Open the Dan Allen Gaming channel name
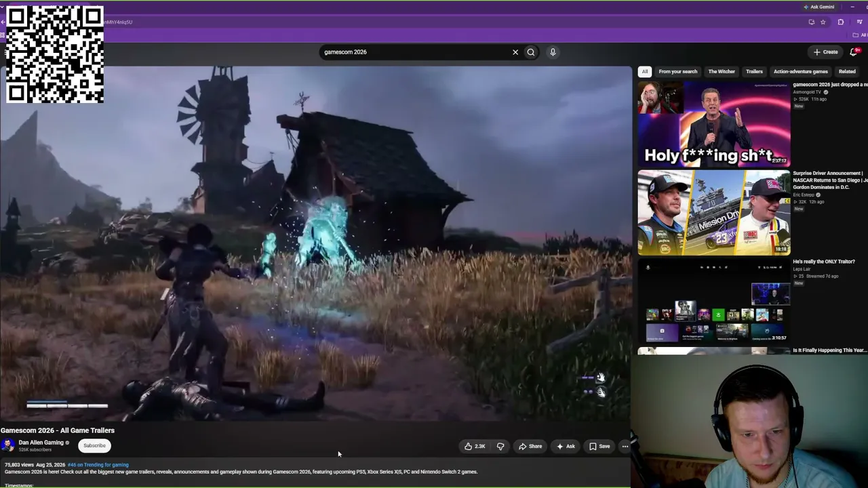The width and height of the screenshot is (868, 488). (x=41, y=443)
